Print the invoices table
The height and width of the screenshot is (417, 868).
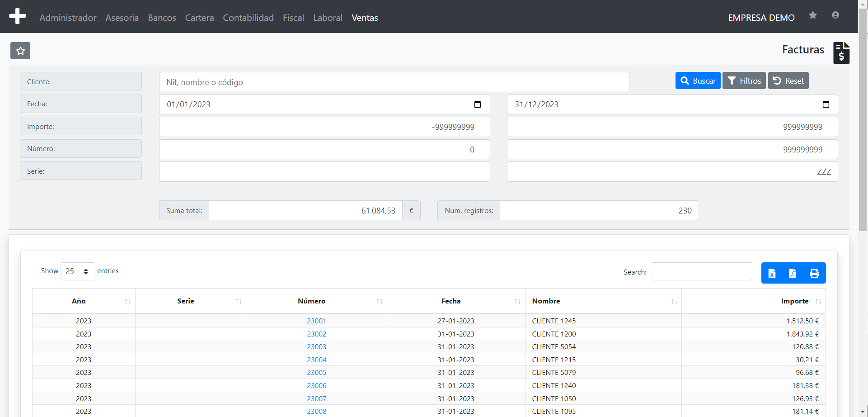click(814, 273)
